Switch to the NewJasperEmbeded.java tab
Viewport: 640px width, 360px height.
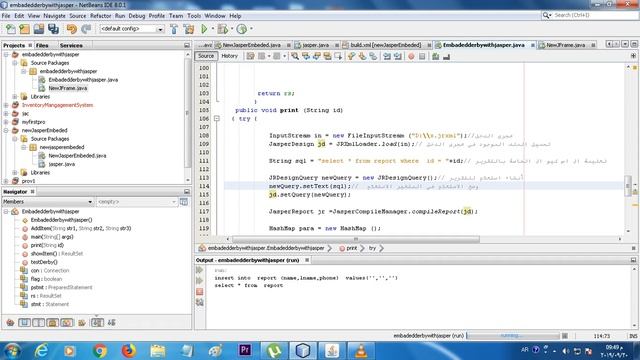coord(251,45)
